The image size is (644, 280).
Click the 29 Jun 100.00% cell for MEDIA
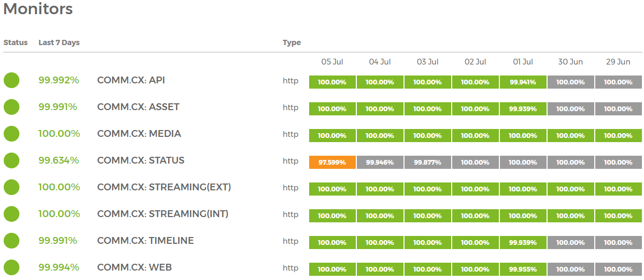point(618,136)
